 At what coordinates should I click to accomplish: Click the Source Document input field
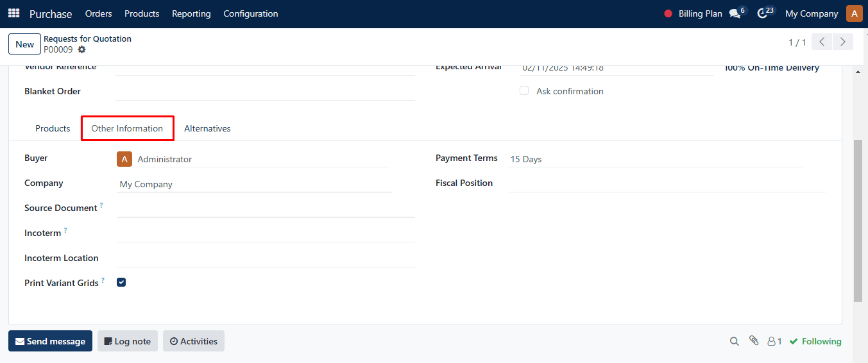point(266,209)
